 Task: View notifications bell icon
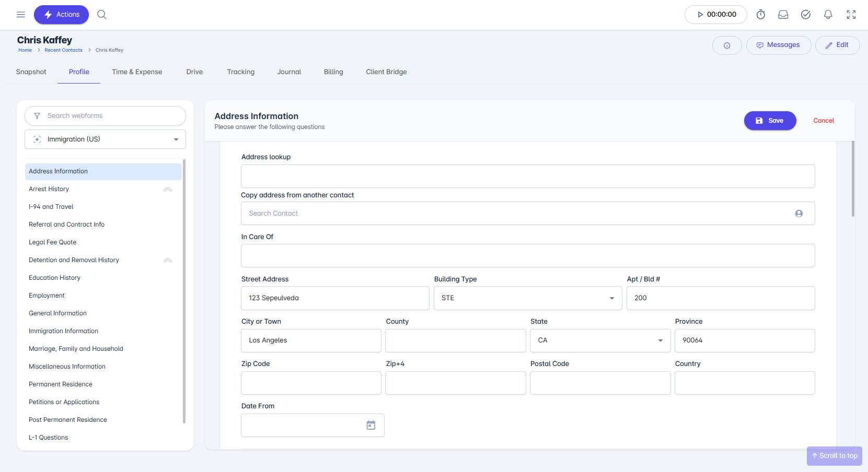828,15
